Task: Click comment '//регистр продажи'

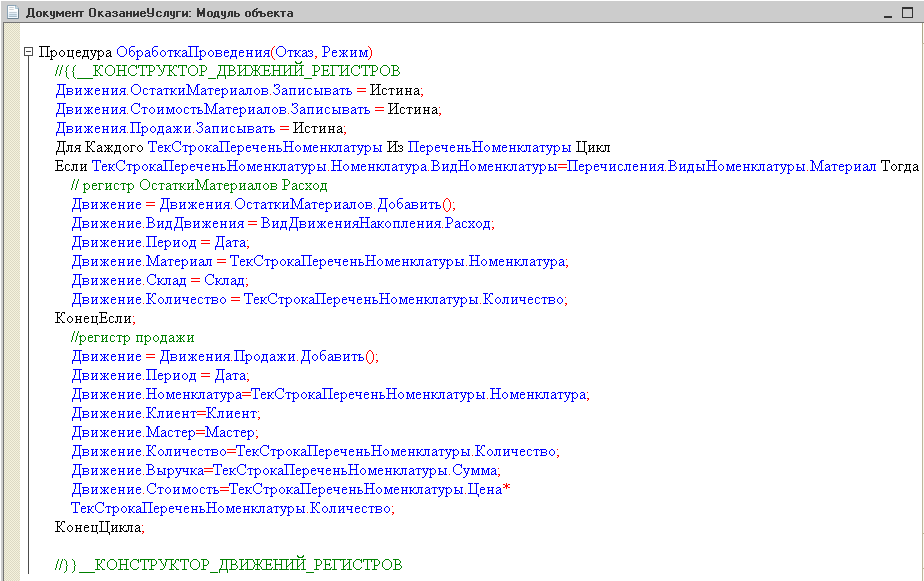Action: coord(133,338)
